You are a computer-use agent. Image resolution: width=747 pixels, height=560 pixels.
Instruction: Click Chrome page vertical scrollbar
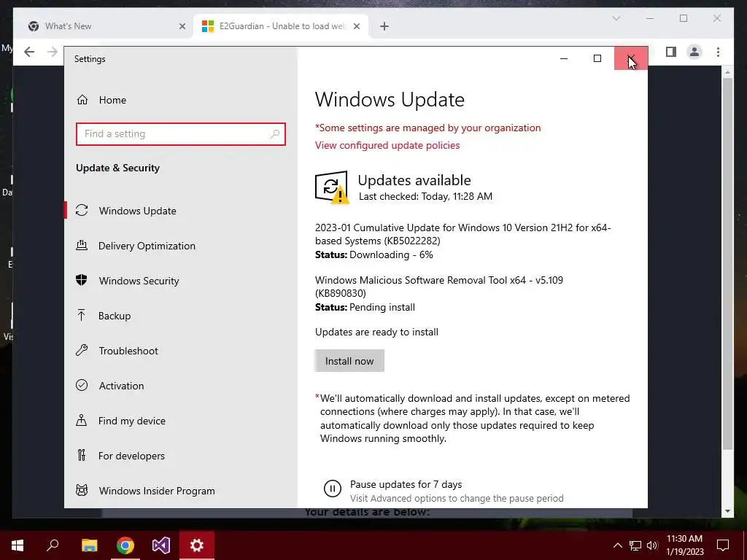727,263
